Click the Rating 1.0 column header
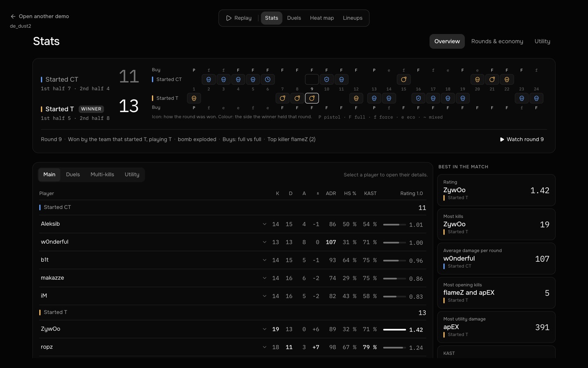Viewport: 588px width, 368px height. (x=411, y=193)
